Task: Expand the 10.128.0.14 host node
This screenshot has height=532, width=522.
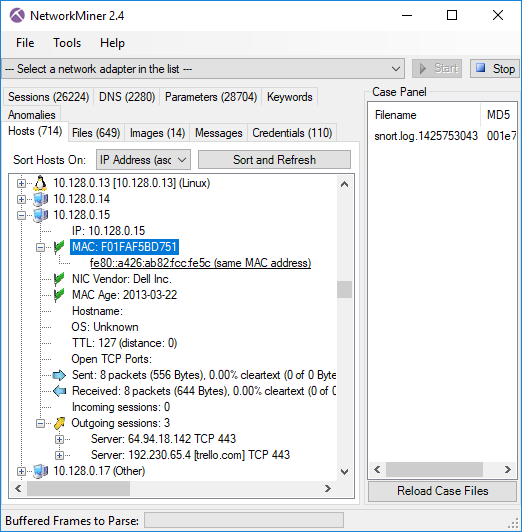Action: pyautogui.click(x=21, y=199)
